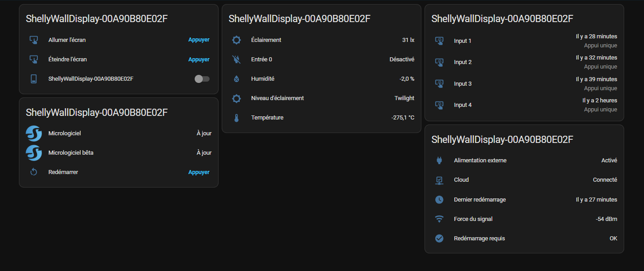Screen dimensions: 644x271
Task: Click the Allumer l'écran label
Action: (x=67, y=40)
